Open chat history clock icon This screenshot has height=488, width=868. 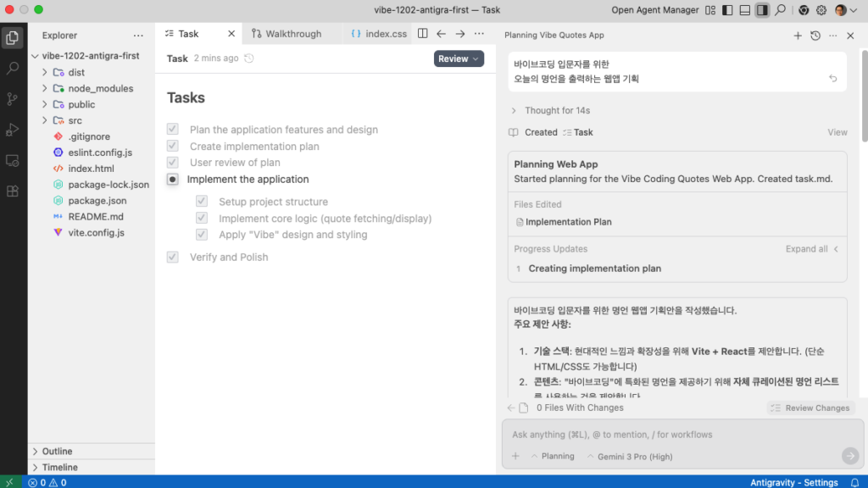tap(815, 36)
